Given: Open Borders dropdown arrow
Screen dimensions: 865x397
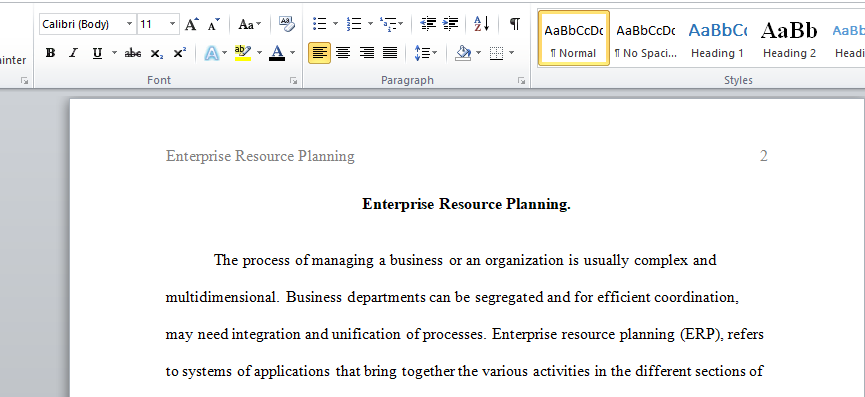Looking at the screenshot, I should coord(511,53).
